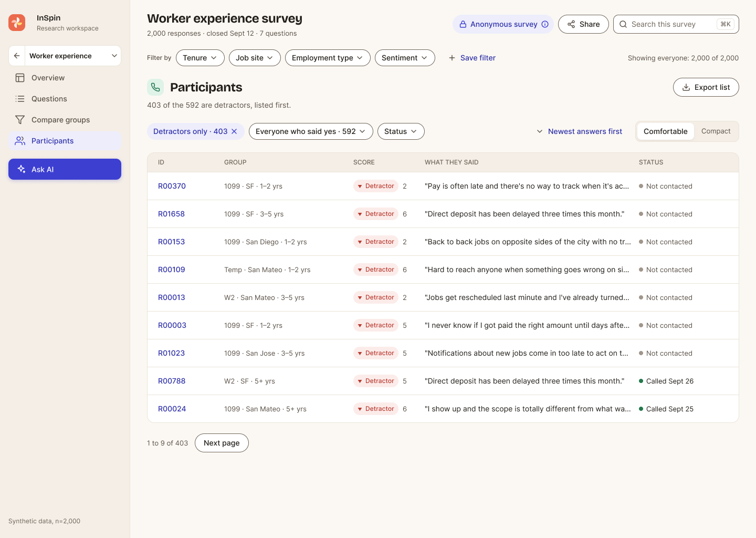Open the Job site filter dropdown
Viewport: 756px width, 538px height.
255,58
